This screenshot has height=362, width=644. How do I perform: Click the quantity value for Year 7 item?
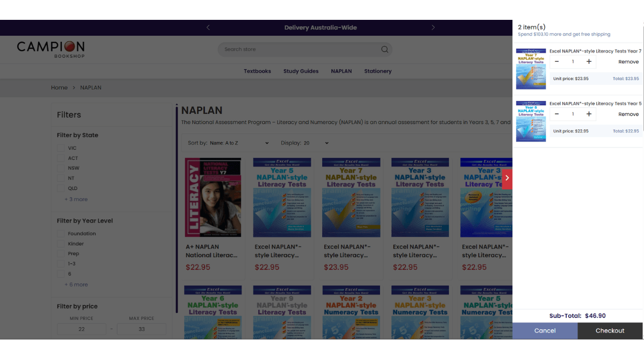[x=573, y=62]
